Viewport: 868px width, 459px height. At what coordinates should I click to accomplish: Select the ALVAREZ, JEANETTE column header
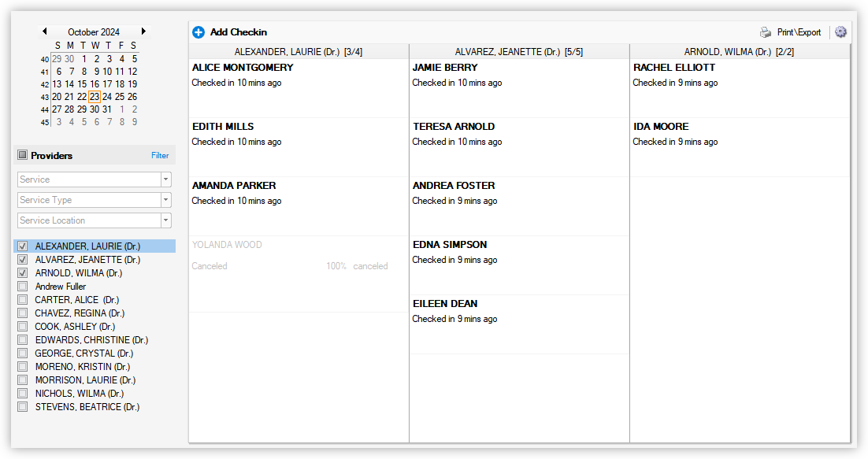pos(518,50)
